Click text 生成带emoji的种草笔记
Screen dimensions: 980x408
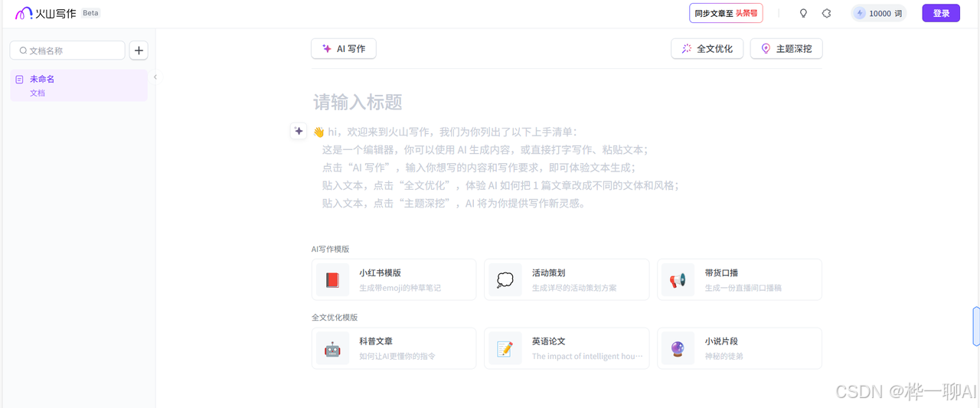coord(400,288)
